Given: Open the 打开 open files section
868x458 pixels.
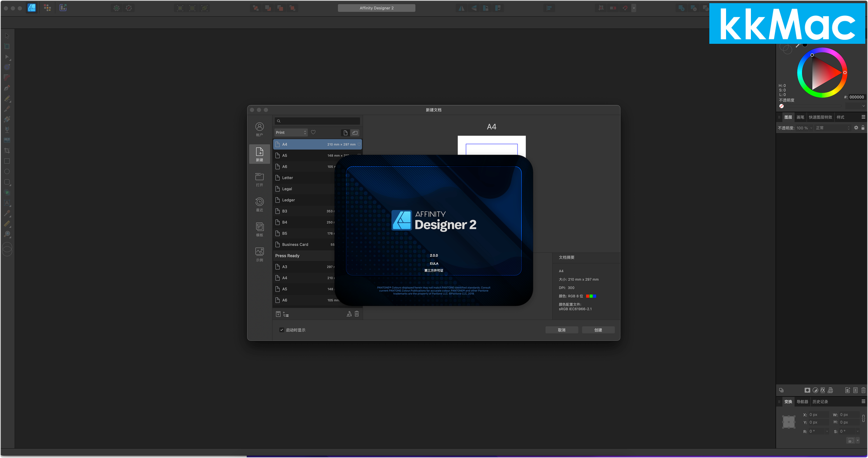Looking at the screenshot, I should click(259, 179).
